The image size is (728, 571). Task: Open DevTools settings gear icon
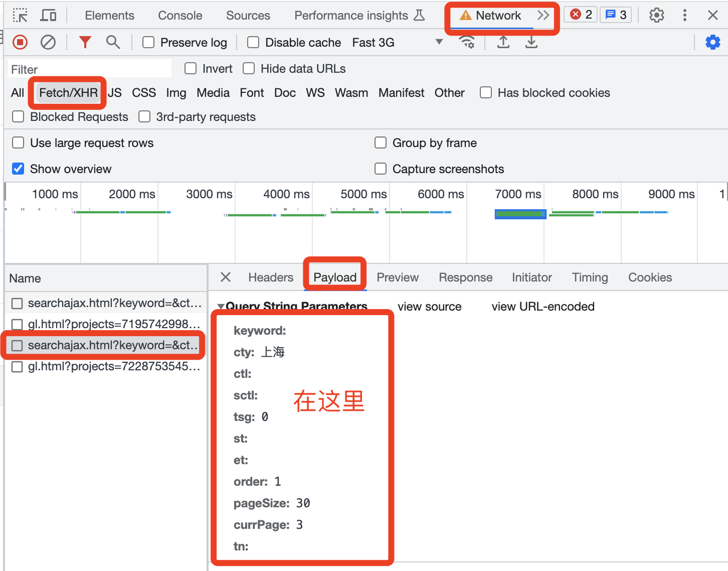(657, 15)
